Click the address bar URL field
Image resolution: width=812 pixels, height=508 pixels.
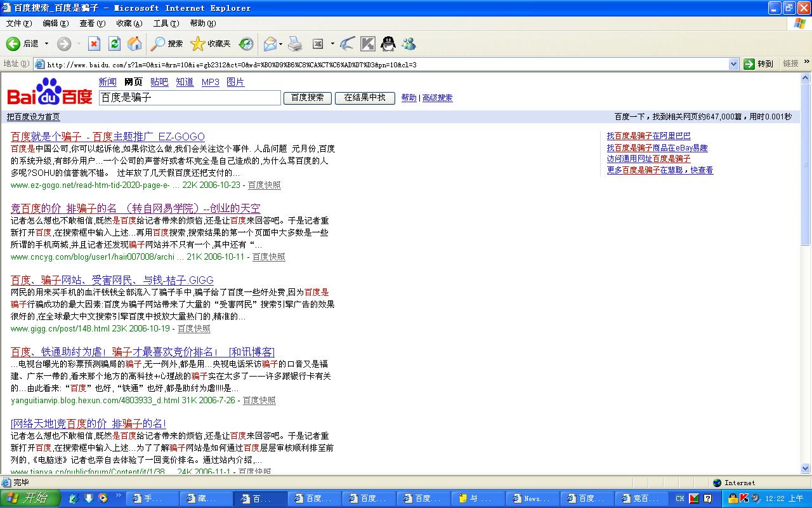(x=386, y=64)
